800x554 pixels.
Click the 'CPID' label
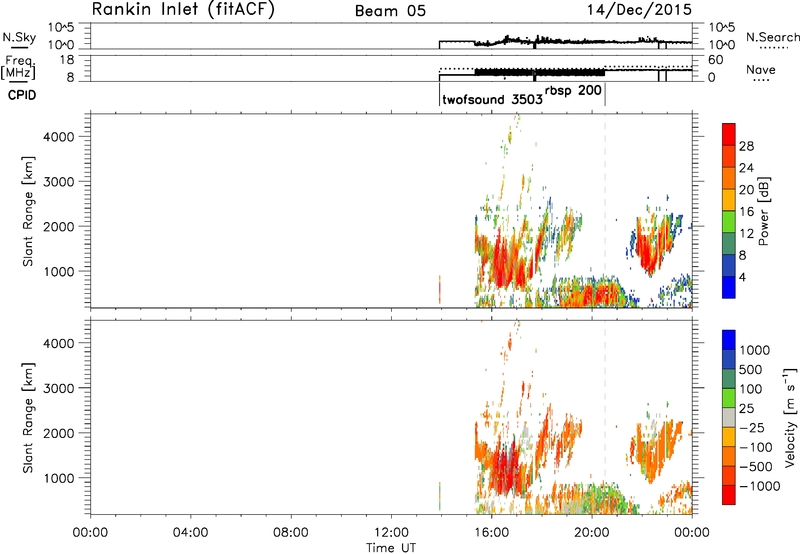[x=22, y=95]
